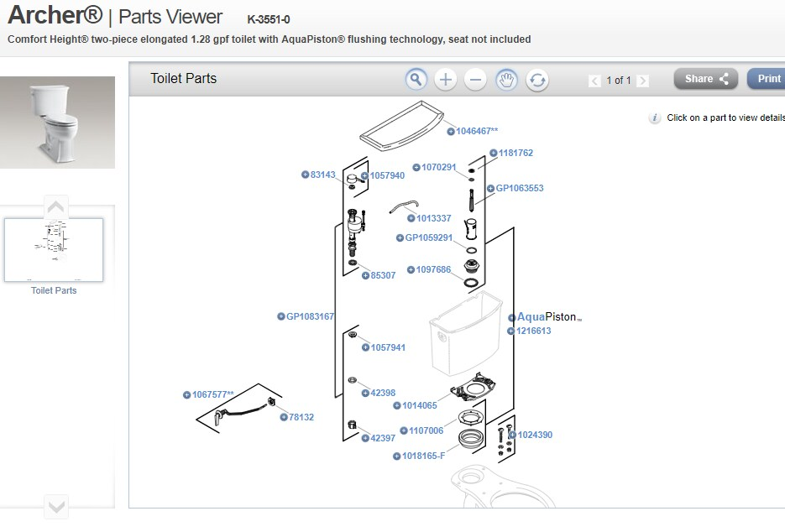The width and height of the screenshot is (785, 532).
Task: Click the plus marker beside 1024390
Action: (512, 435)
